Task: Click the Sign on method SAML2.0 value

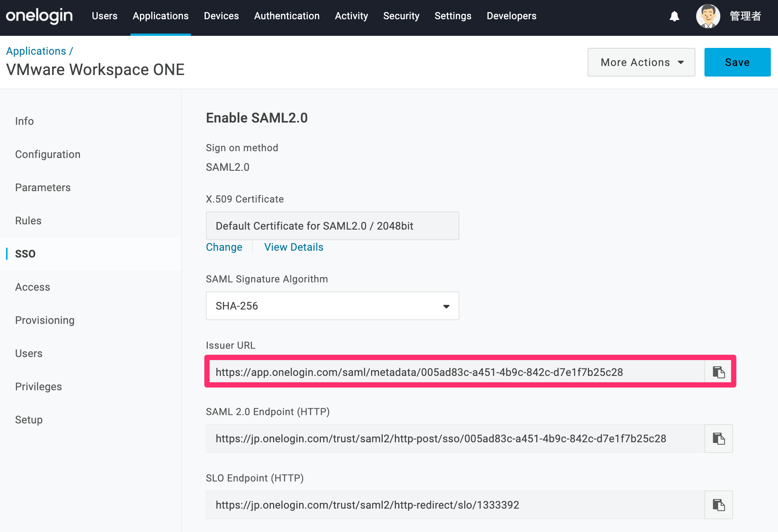Action: [228, 167]
